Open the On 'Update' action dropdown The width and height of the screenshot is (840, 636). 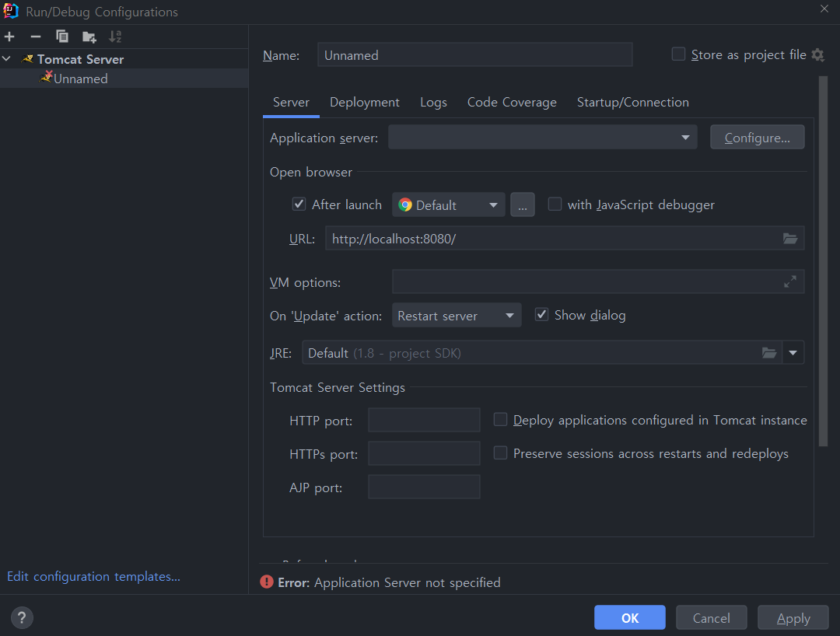(x=457, y=316)
